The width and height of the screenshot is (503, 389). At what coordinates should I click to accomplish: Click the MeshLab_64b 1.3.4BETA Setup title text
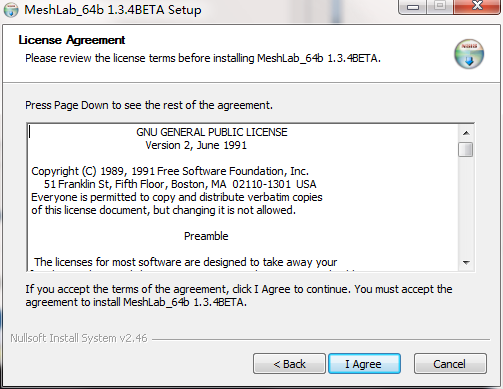click(113, 10)
